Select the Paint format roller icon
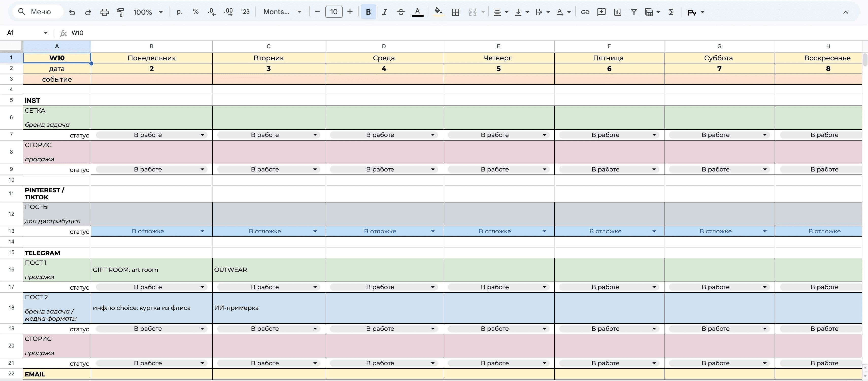This screenshot has height=381, width=868. point(120,12)
